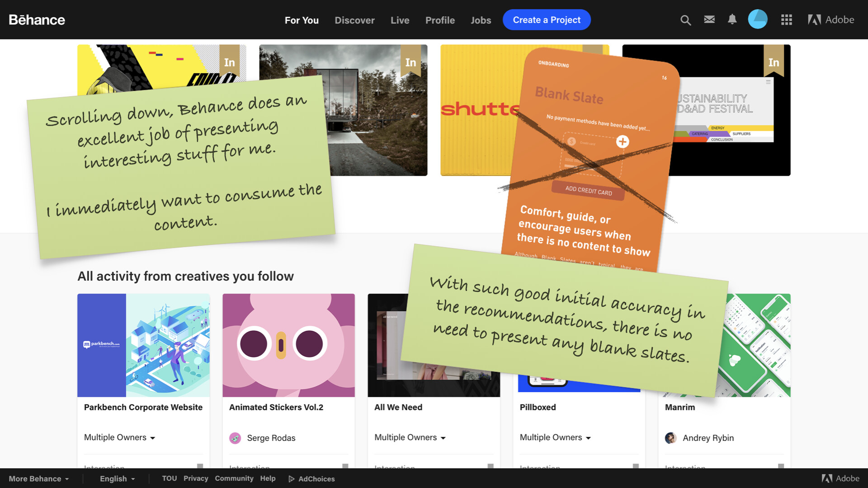Image resolution: width=868 pixels, height=488 pixels.
Task: Click the Adobe logo in header
Action: coord(831,20)
